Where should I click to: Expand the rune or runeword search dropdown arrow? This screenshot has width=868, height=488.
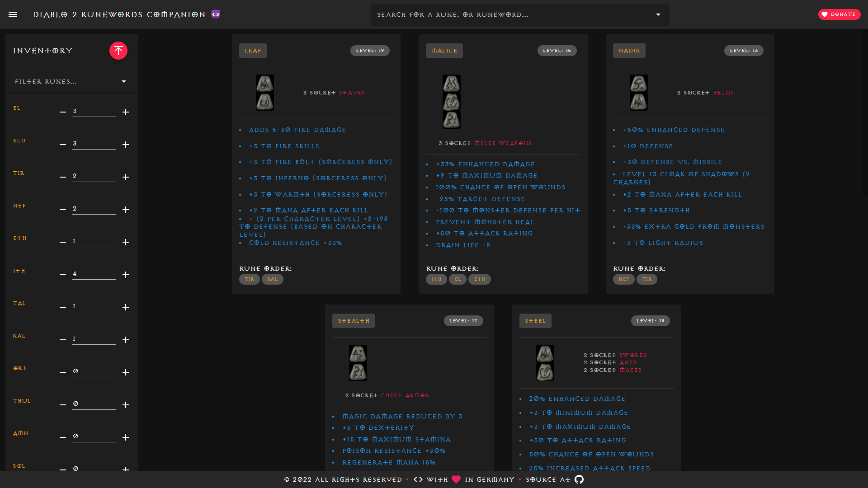(x=658, y=14)
